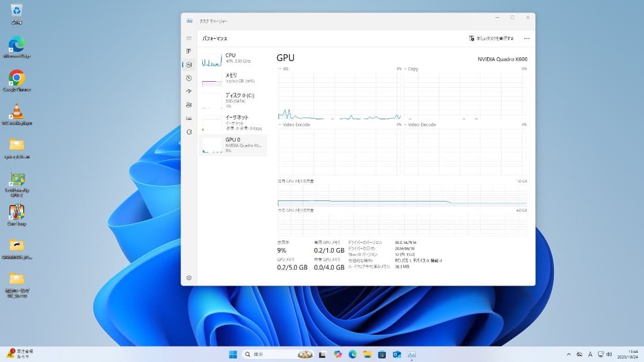Open Task Manager settings via the gear icon

(188, 277)
